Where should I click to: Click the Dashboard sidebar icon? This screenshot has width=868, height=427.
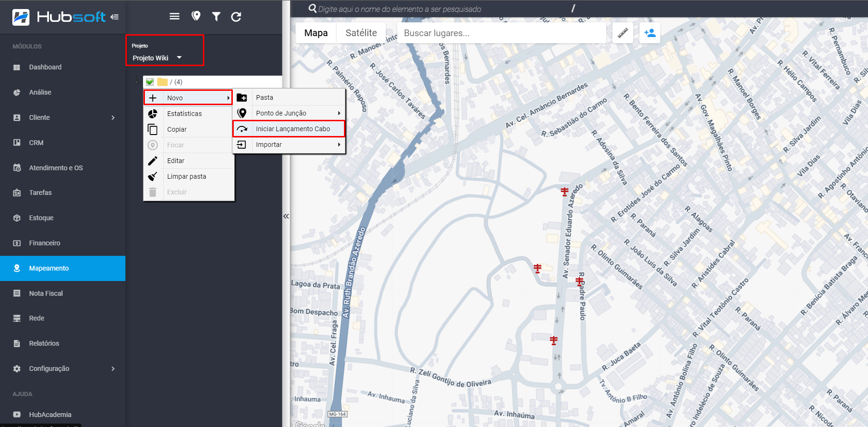(17, 67)
